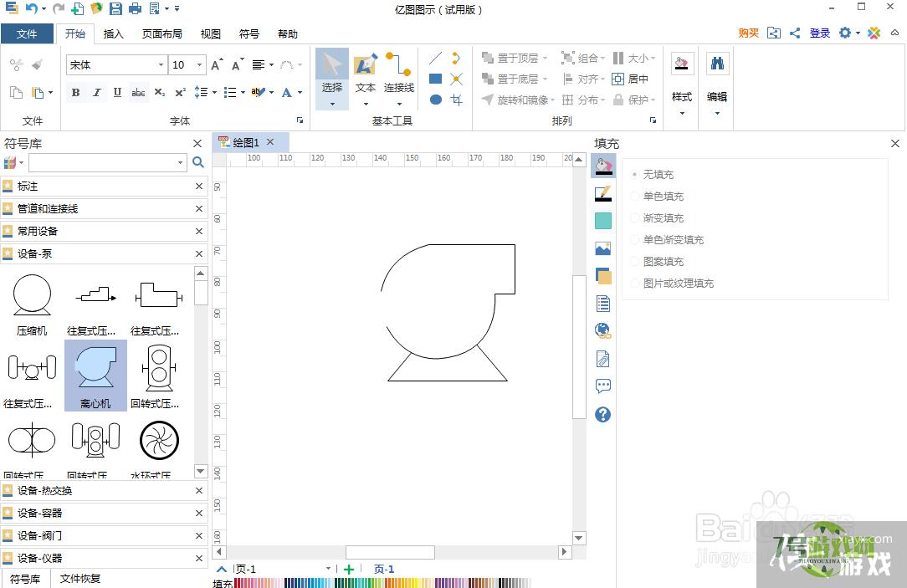Open the symbol library search combo box
Screen dimensions: 907x588
[x=108, y=162]
